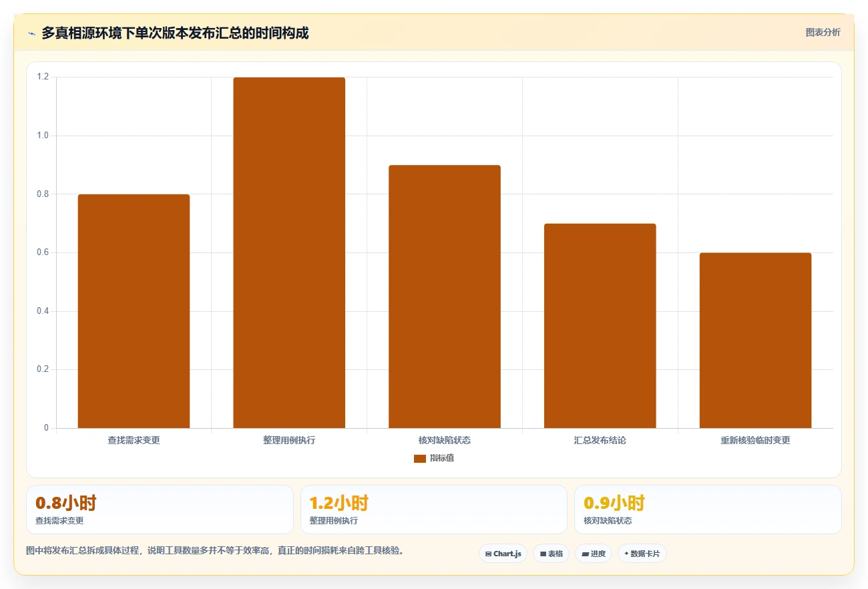The image size is (868, 589).
Task: Select the 查找需求变更 bar in the chart
Action: (x=134, y=311)
